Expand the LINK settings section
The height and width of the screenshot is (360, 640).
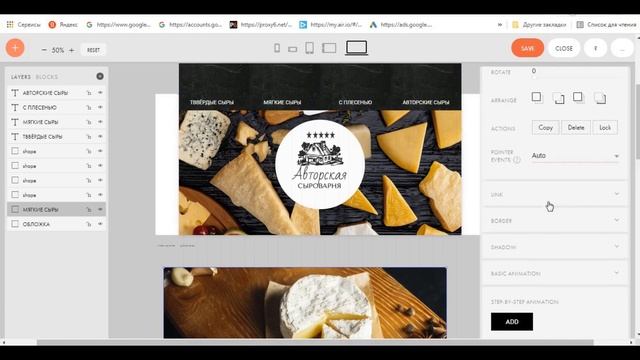click(x=555, y=195)
